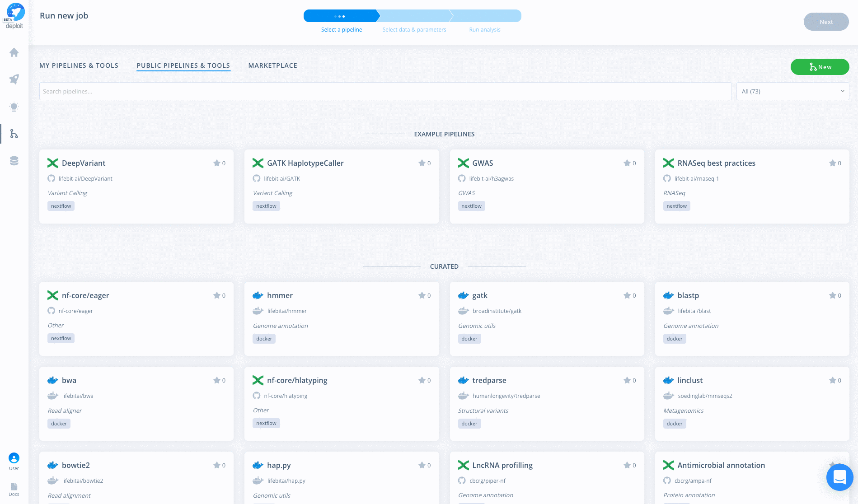Star the hmmer tool
The height and width of the screenshot is (504, 858).
click(422, 295)
